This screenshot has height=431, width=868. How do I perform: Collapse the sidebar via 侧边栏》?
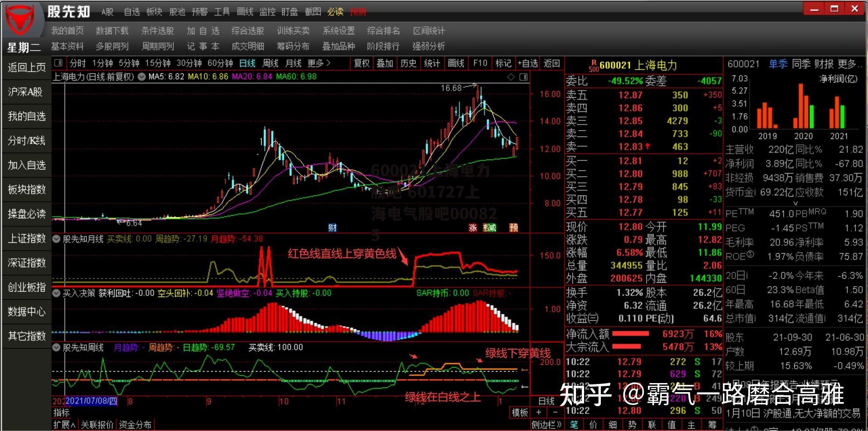547,425
